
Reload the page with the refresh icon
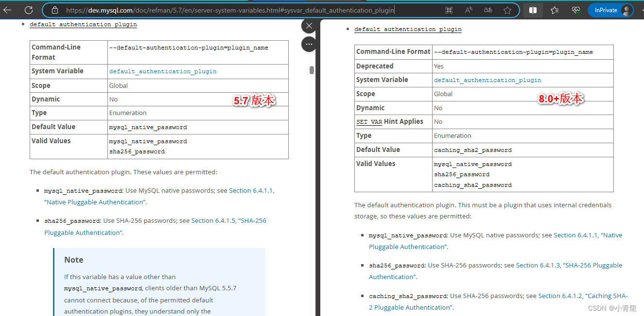[29, 10]
